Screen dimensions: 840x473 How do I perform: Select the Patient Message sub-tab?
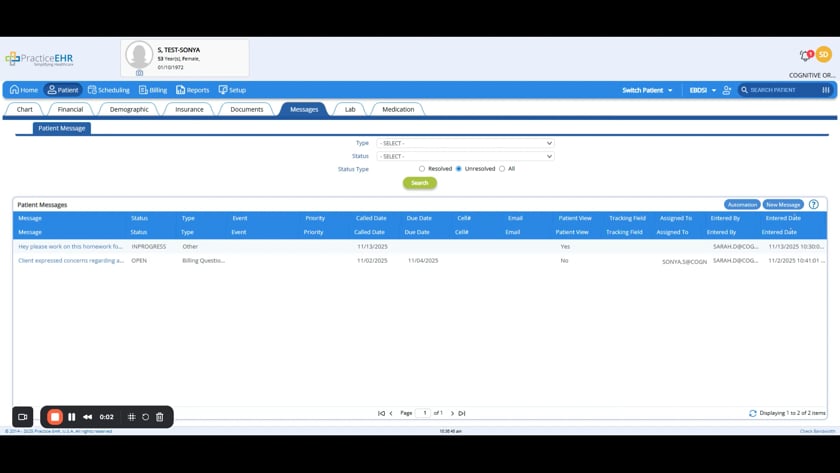[62, 129]
